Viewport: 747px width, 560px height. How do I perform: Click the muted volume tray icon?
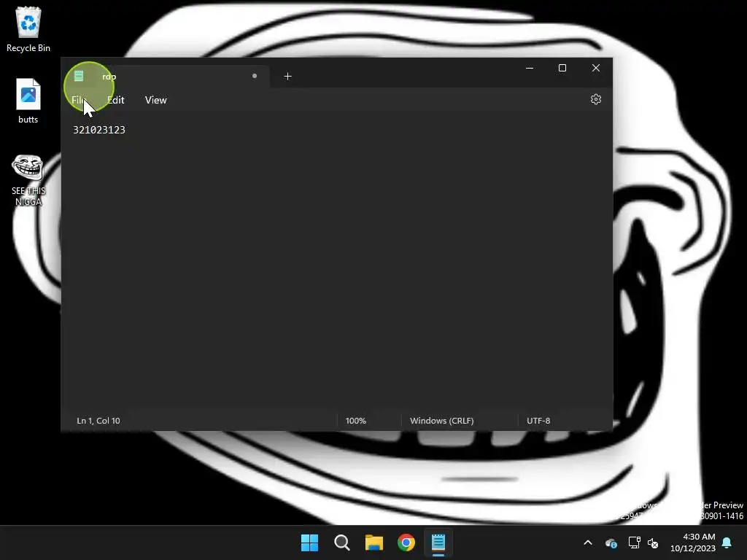pos(653,542)
